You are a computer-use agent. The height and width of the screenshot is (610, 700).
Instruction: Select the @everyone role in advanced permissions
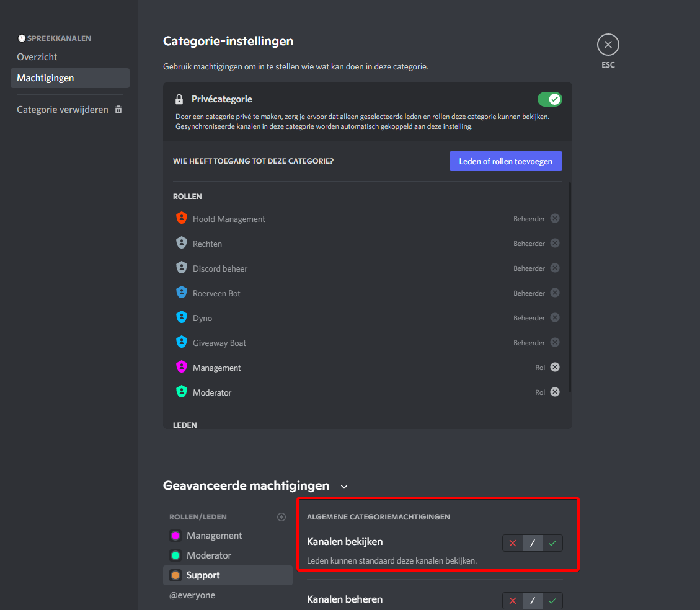click(x=192, y=595)
